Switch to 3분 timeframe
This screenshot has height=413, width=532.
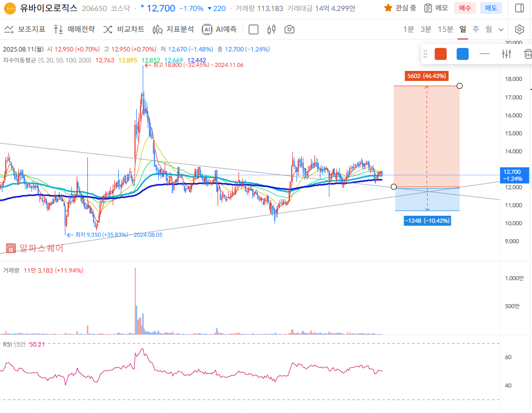point(426,29)
